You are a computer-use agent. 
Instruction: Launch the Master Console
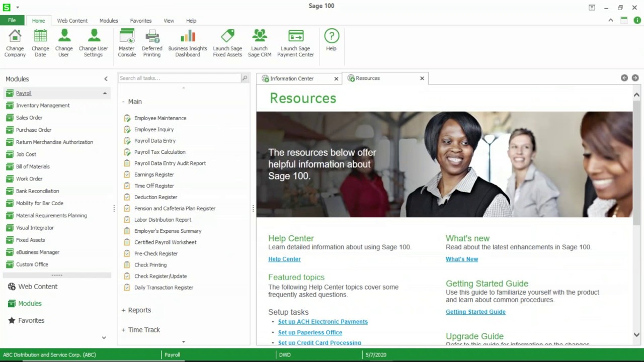click(x=127, y=43)
